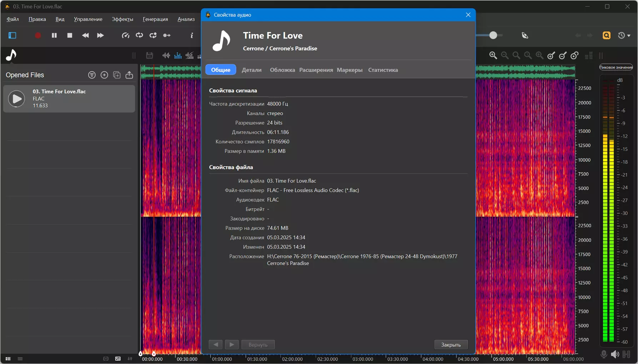Switch to the Маркеры tab

coord(349,70)
